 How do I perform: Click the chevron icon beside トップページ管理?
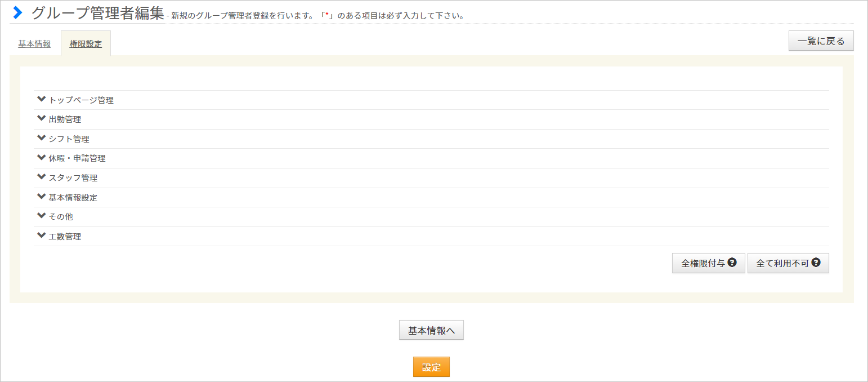pyautogui.click(x=41, y=99)
